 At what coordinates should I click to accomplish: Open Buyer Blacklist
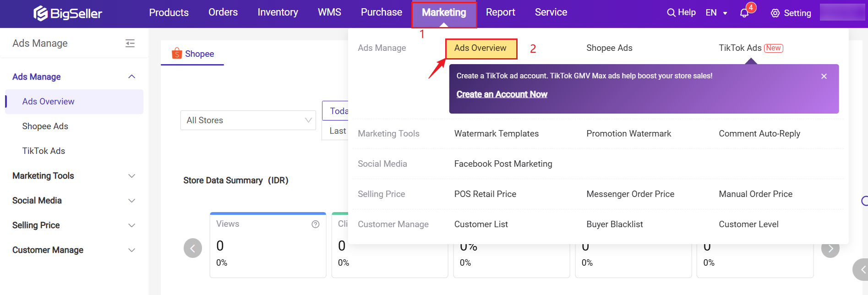click(615, 224)
